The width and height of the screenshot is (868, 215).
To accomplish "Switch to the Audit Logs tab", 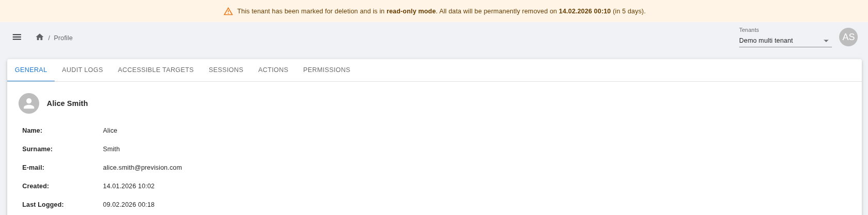I will 82,70.
